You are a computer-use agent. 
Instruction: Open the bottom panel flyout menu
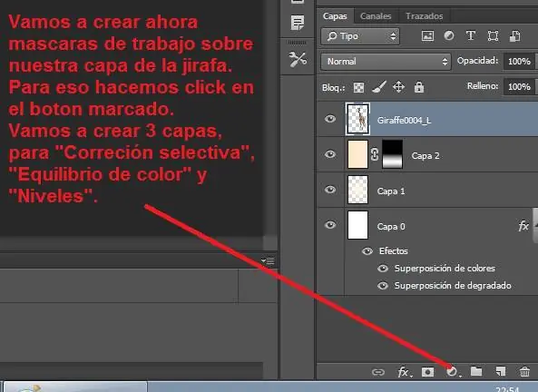pos(268,260)
